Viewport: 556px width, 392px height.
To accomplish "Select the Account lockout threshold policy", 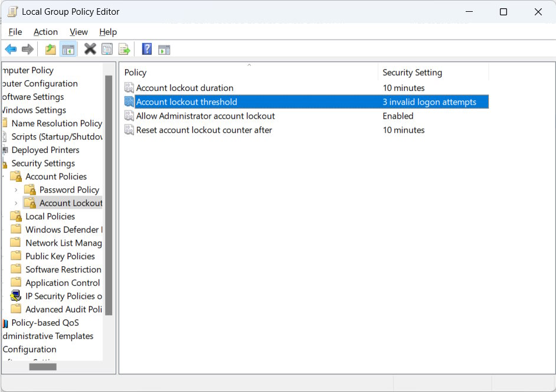I will (x=187, y=102).
